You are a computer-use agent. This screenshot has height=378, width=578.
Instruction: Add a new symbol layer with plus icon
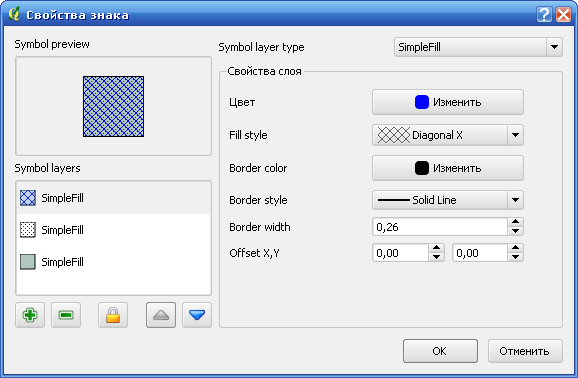pos(30,315)
